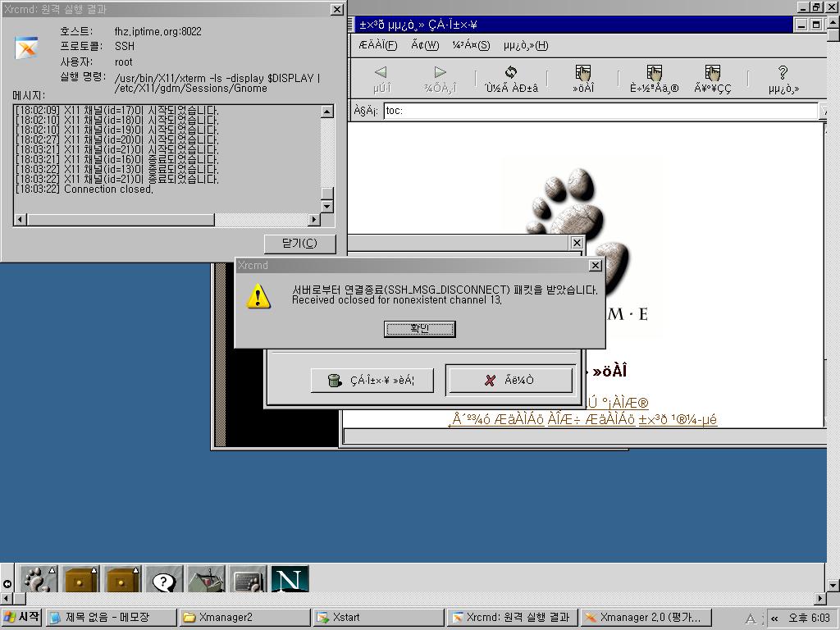Switch to 제목 없음 - 메모장 taskbar item
The image size is (840, 630).
[111, 617]
